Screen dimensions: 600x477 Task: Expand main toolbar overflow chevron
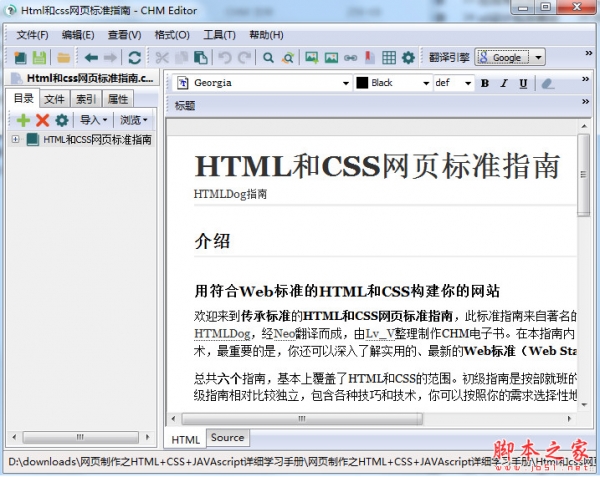point(589,53)
